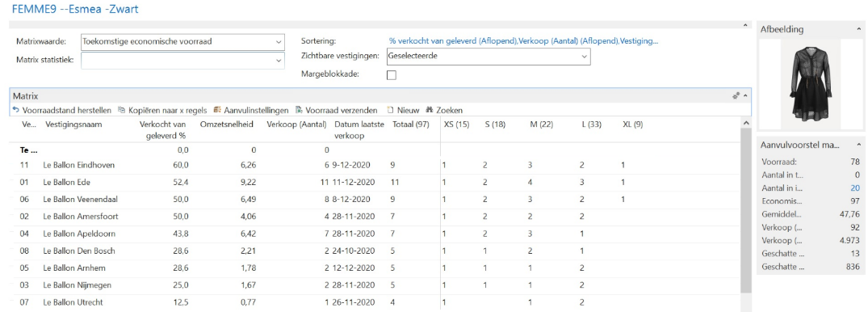Click the matrix scrollbar up arrow
Viewport: 868px width, 312px height.
[745, 123]
